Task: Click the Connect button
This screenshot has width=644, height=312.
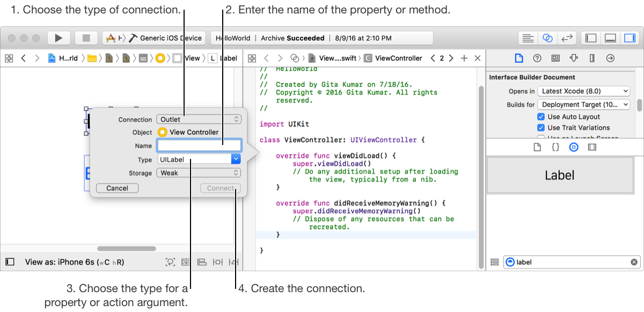Action: (221, 188)
